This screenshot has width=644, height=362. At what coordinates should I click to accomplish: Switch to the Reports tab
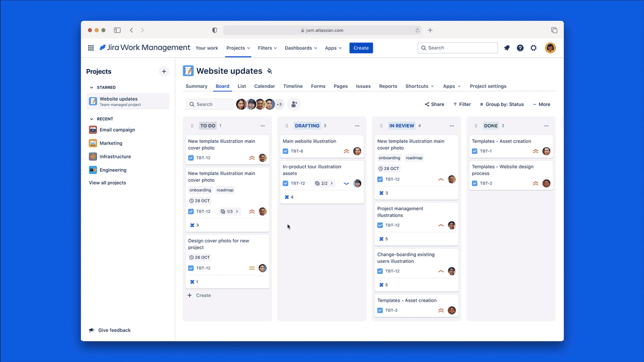pyautogui.click(x=388, y=86)
